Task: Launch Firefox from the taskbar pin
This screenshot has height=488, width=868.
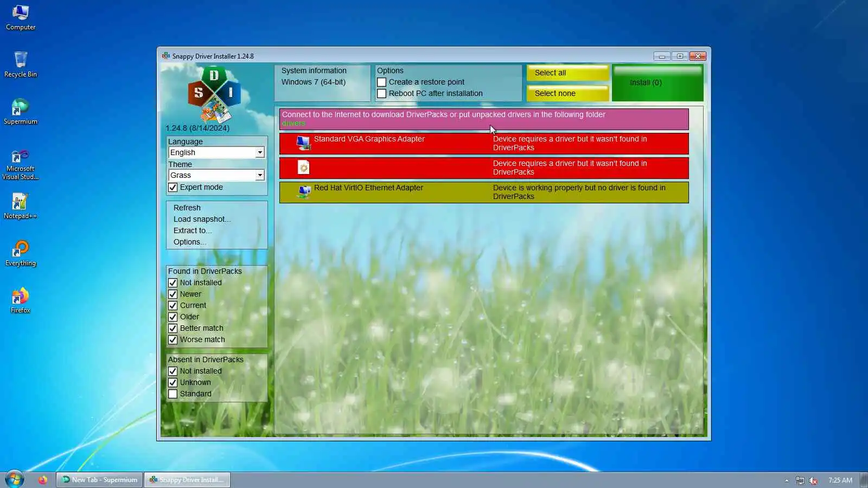Action: click(x=43, y=480)
